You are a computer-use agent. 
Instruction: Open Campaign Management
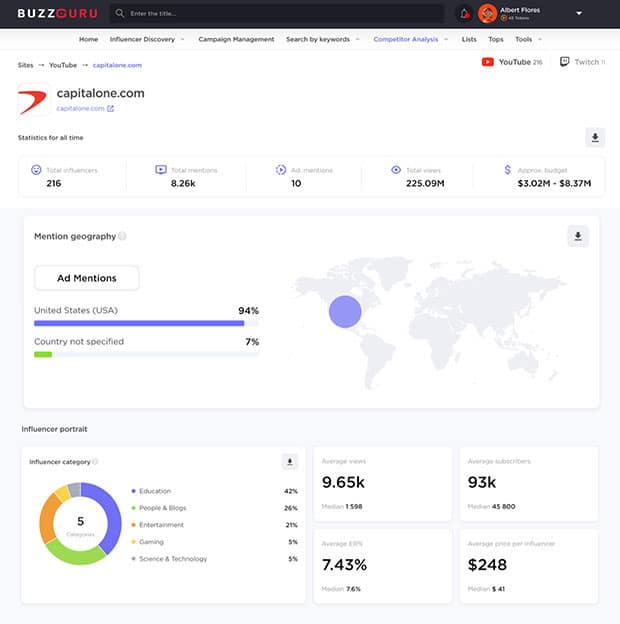236,39
